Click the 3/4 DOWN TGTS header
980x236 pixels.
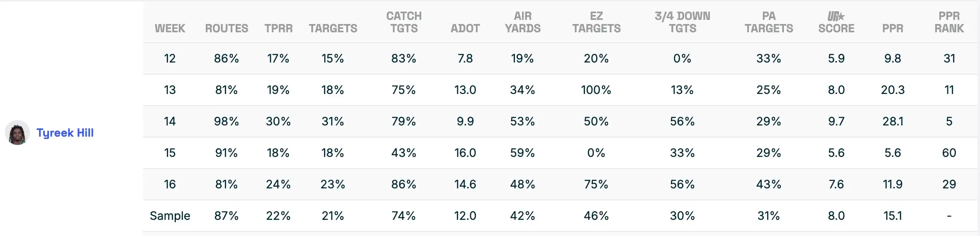click(x=682, y=22)
